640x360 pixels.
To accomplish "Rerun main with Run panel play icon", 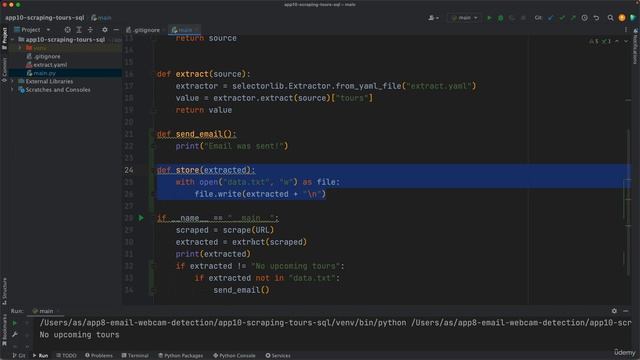I will 15,323.
